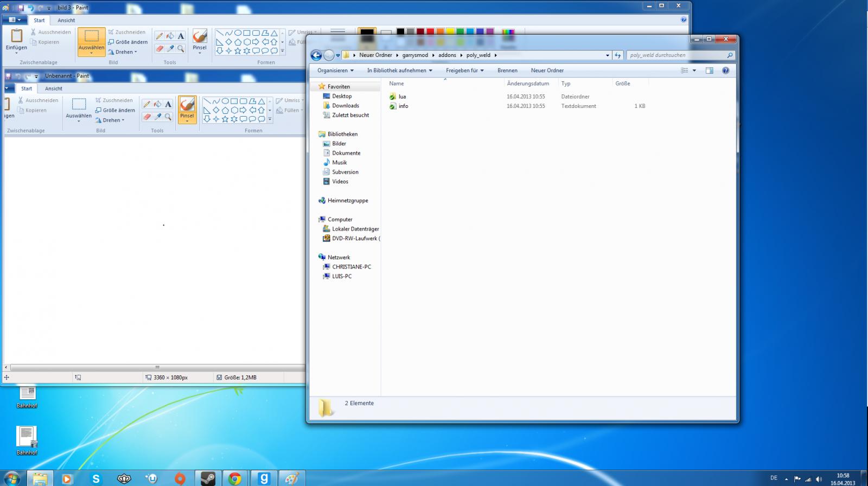Select Fill bucket tool in bild 3 Paint window
868x486 pixels.
point(170,36)
